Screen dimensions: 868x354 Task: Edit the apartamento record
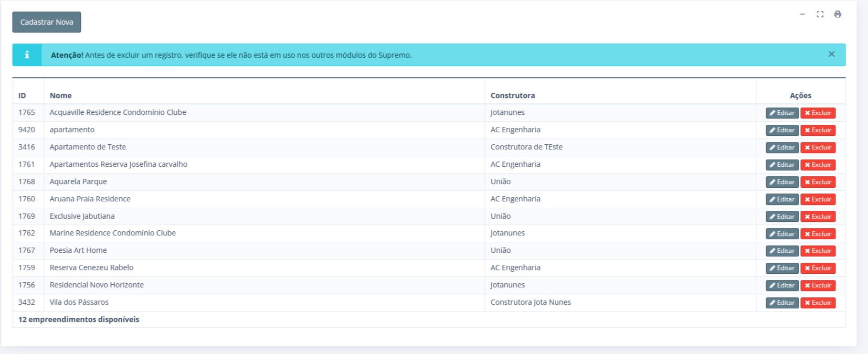pos(782,130)
